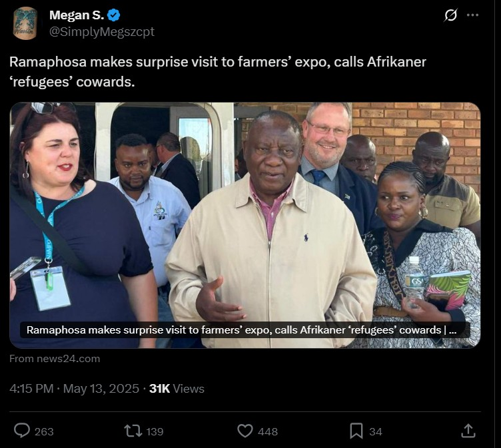501x448 pixels.
Task: Click the @SimplyMegszcpt handle
Action: [x=102, y=31]
